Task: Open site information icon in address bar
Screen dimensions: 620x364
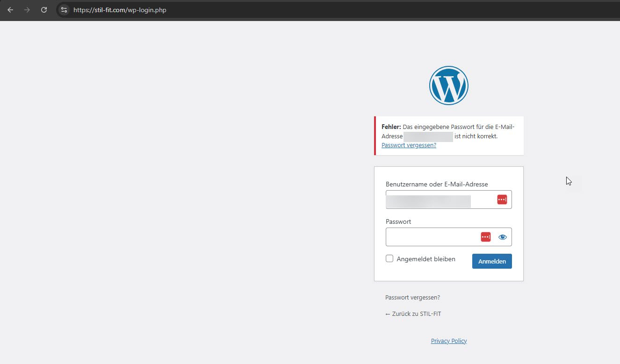Action: (x=64, y=10)
